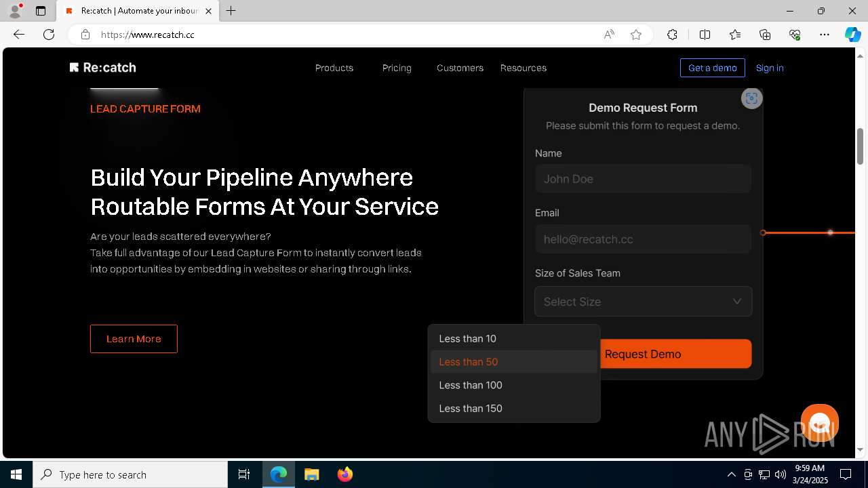This screenshot has height=488, width=868.
Task: Open File Explorer from taskbar
Action: (312, 474)
